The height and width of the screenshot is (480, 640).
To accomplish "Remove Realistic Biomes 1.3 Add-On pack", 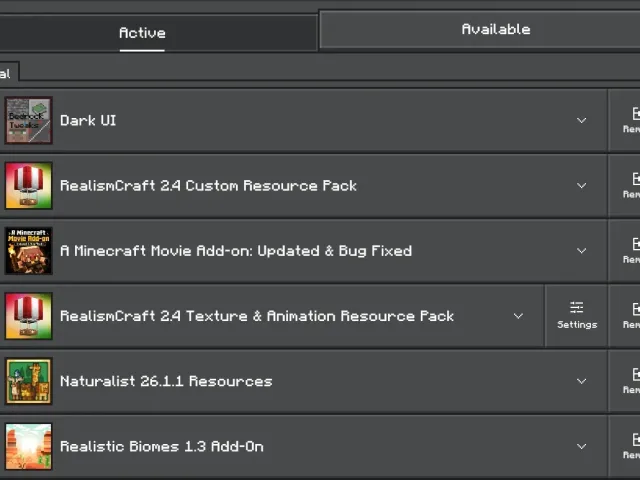I will 624,447.
